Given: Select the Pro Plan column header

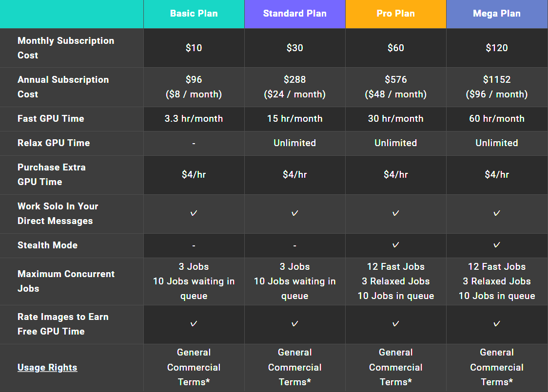Looking at the screenshot, I should (395, 14).
